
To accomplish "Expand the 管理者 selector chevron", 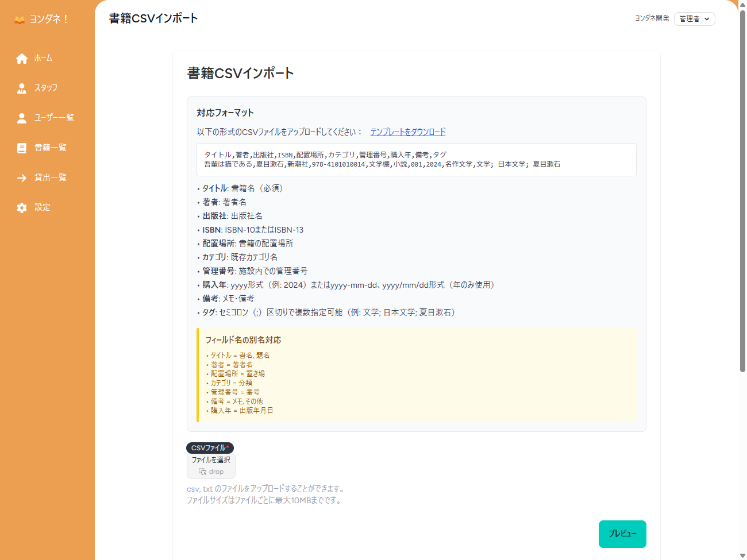I will point(708,18).
